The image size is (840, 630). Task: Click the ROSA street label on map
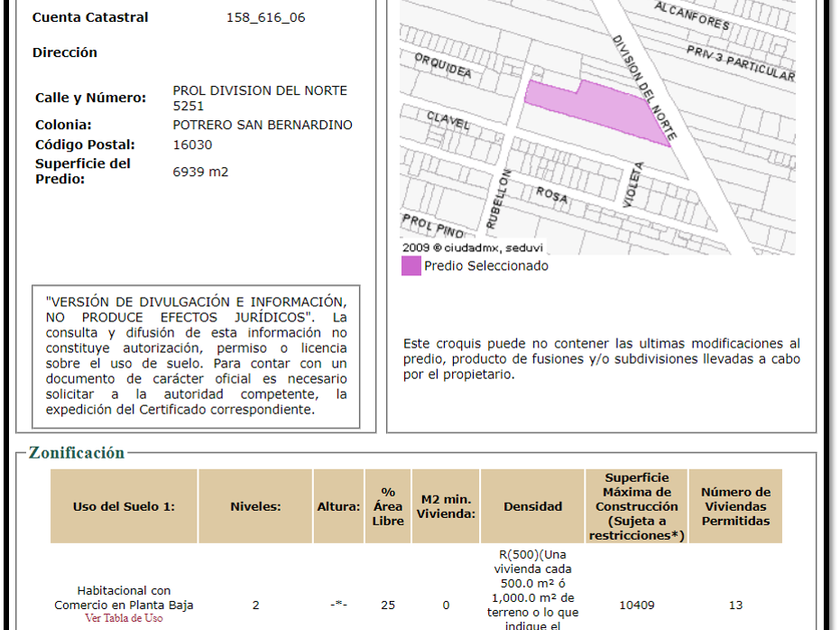pyautogui.click(x=552, y=195)
